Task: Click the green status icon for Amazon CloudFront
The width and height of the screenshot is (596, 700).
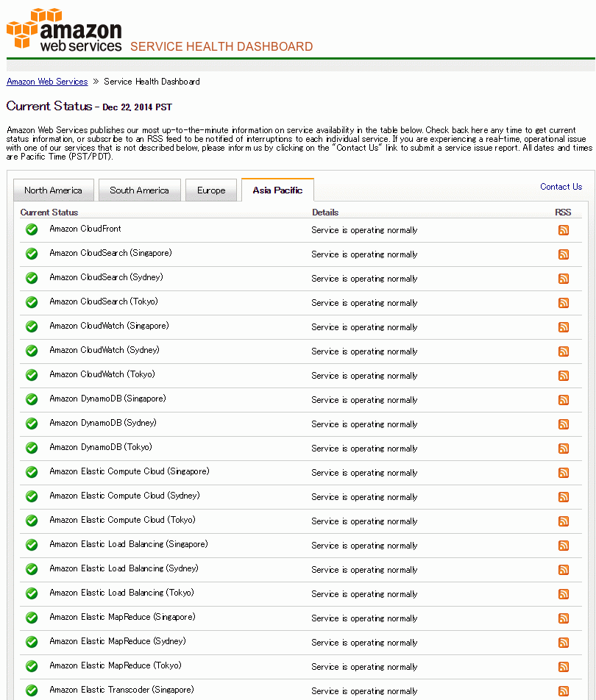Action: point(32,229)
